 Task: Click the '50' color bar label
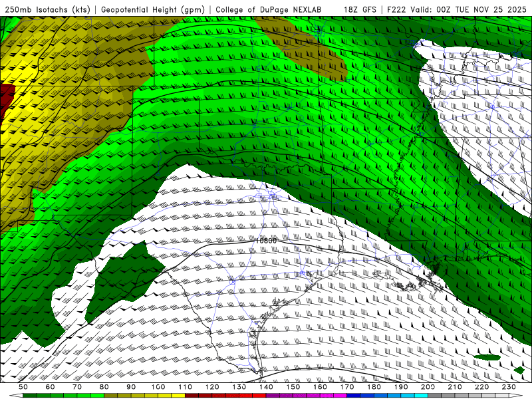tap(23, 387)
